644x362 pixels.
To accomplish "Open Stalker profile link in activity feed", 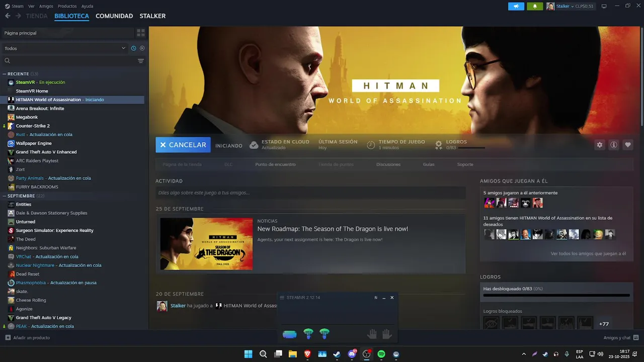I will tap(178, 306).
